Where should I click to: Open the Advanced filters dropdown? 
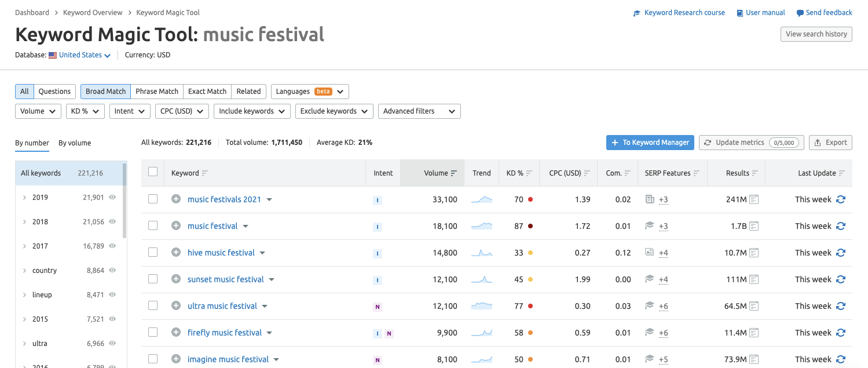pyautogui.click(x=419, y=111)
